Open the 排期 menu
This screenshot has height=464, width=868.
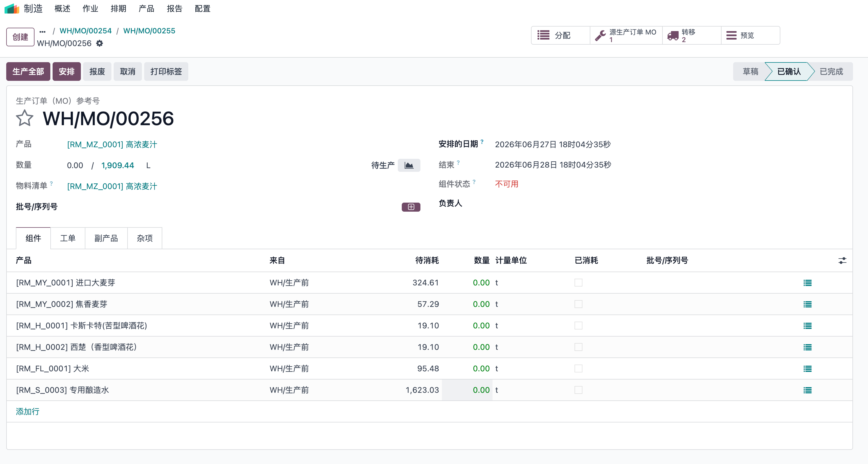coord(118,8)
